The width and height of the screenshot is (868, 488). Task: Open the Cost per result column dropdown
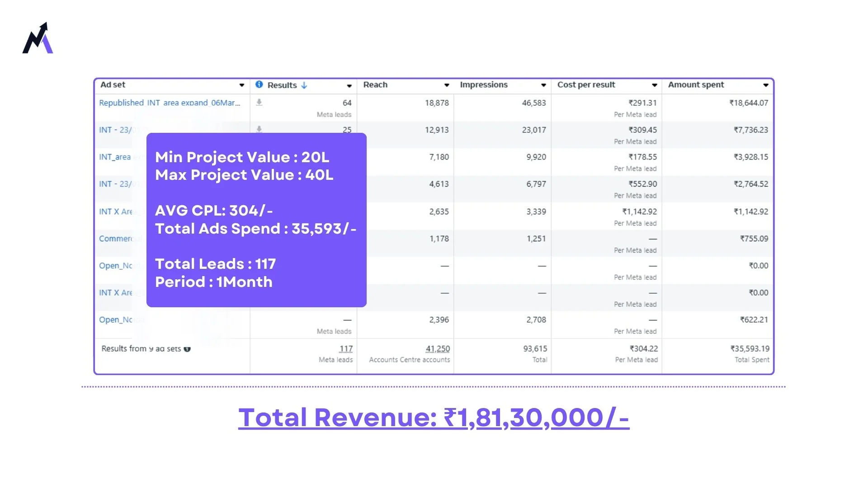654,85
